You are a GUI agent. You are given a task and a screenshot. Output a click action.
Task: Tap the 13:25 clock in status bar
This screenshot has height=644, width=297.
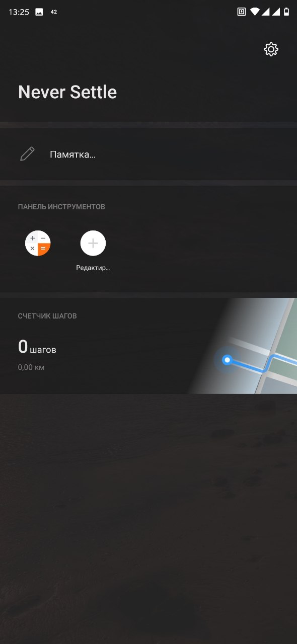tap(19, 12)
